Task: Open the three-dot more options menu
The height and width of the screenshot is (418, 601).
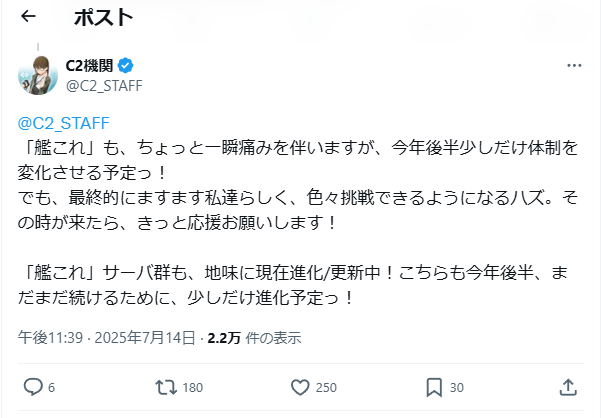Action: (574, 67)
